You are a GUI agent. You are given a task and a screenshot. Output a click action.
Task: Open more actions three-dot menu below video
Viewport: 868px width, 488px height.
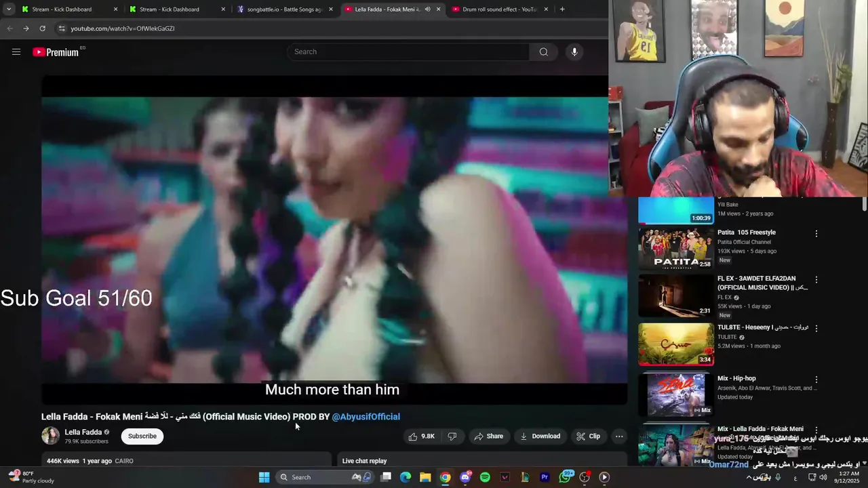click(619, 436)
